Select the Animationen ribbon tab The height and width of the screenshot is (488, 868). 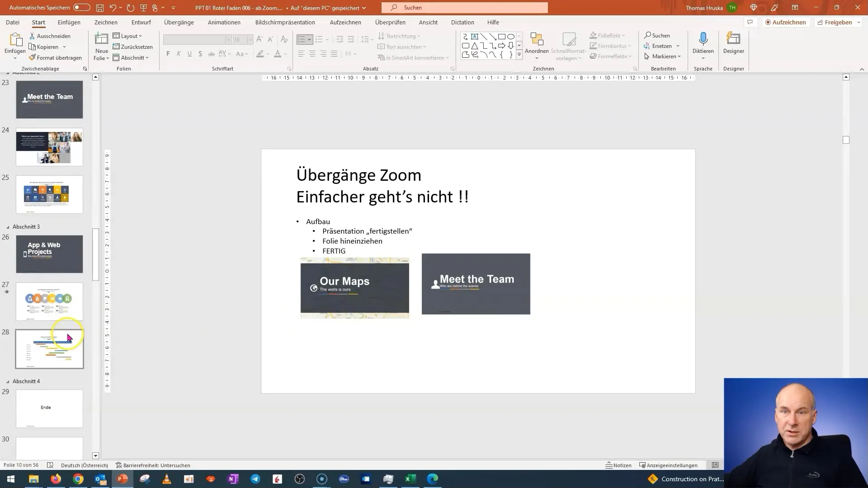click(225, 22)
